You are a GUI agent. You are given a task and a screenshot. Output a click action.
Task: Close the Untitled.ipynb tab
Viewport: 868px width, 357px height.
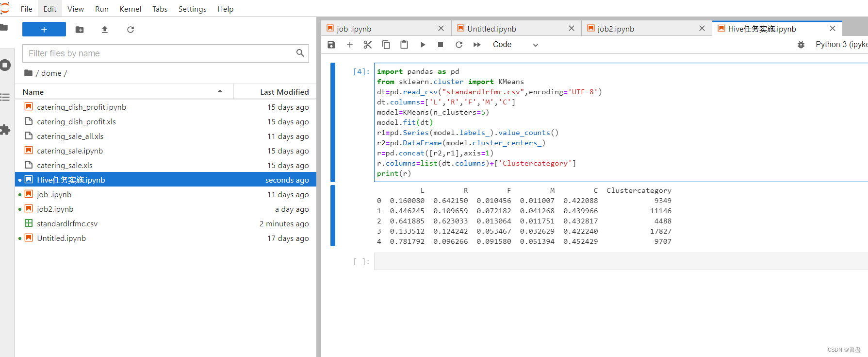click(x=572, y=29)
